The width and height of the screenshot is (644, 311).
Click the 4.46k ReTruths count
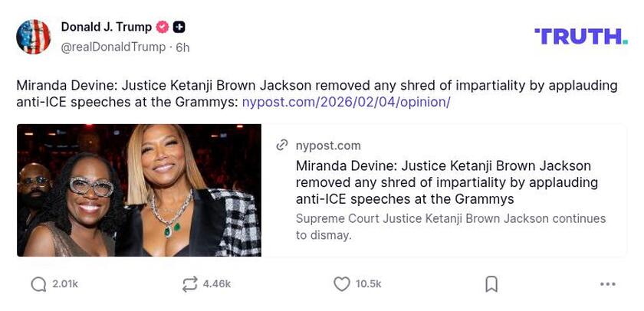[217, 284]
